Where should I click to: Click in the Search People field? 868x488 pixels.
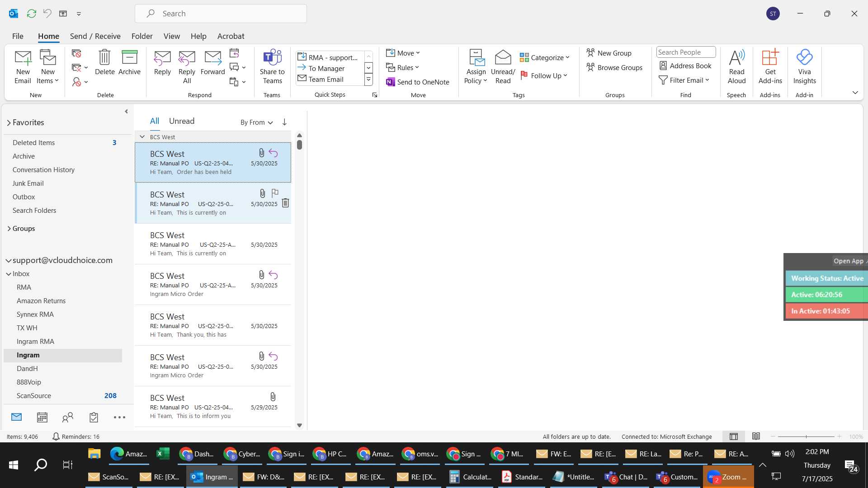click(686, 52)
